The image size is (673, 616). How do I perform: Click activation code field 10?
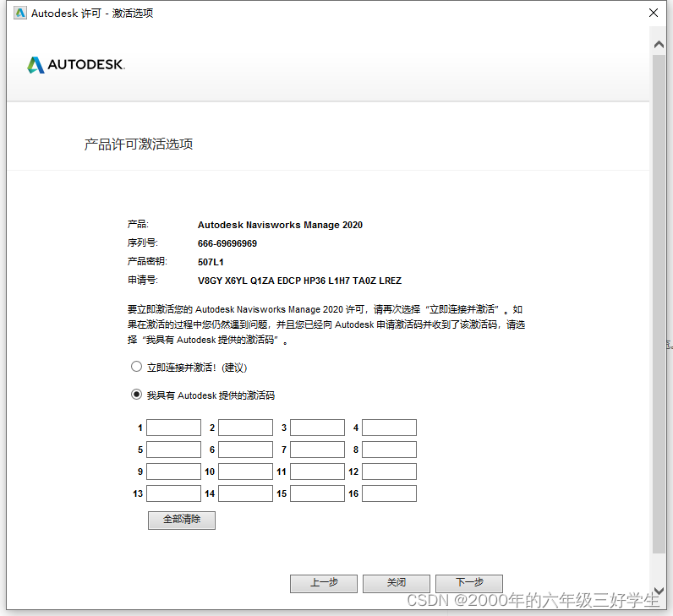(245, 472)
